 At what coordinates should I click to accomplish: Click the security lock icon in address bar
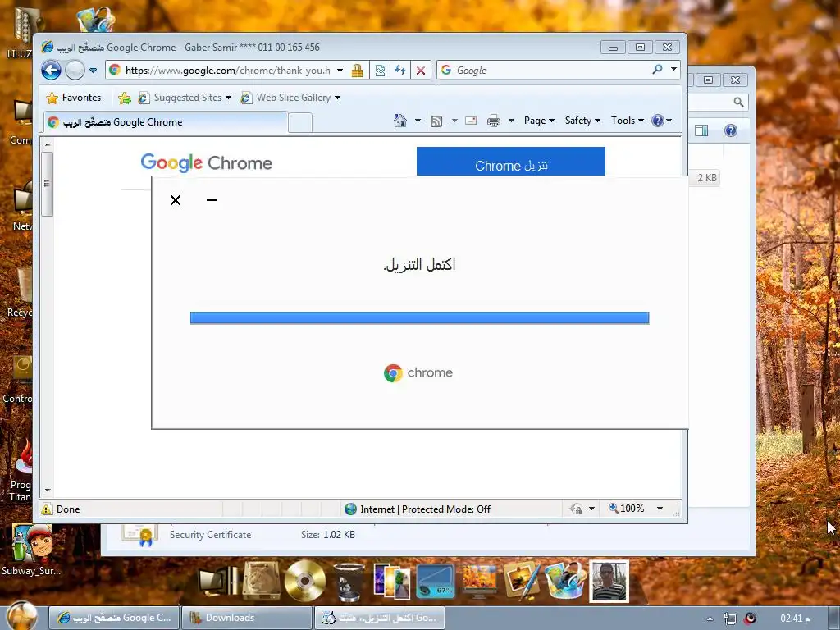[x=358, y=71]
